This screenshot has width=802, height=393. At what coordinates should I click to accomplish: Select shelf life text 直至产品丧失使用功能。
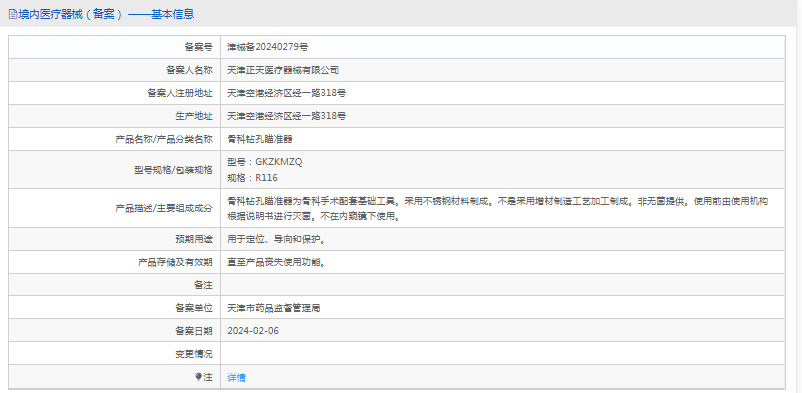click(x=277, y=263)
